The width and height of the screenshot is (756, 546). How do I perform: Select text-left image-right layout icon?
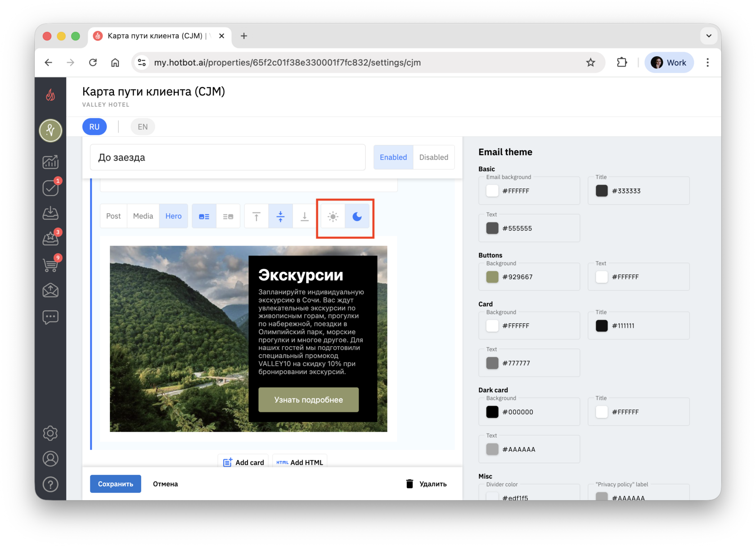(228, 216)
